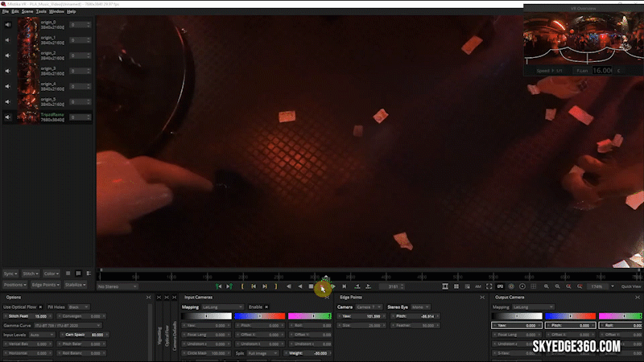Click the Stitch Feather 15.000 field
Viewport: 644px width, 362px height.
tap(28, 316)
